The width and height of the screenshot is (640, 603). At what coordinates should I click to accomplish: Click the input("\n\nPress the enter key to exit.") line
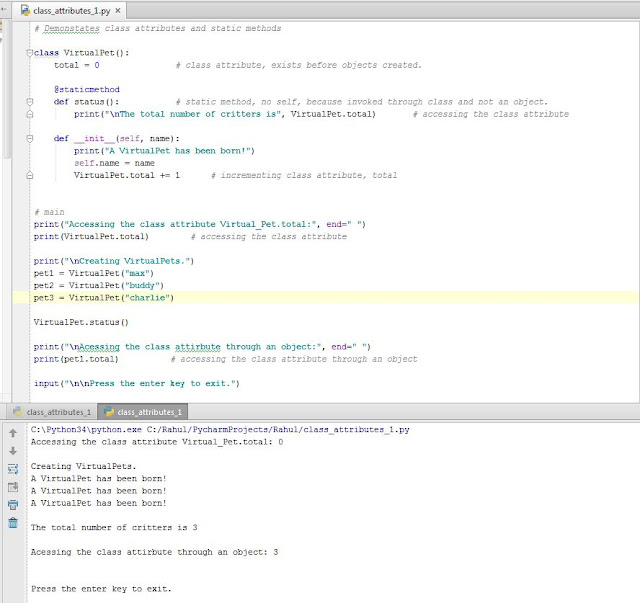137,383
